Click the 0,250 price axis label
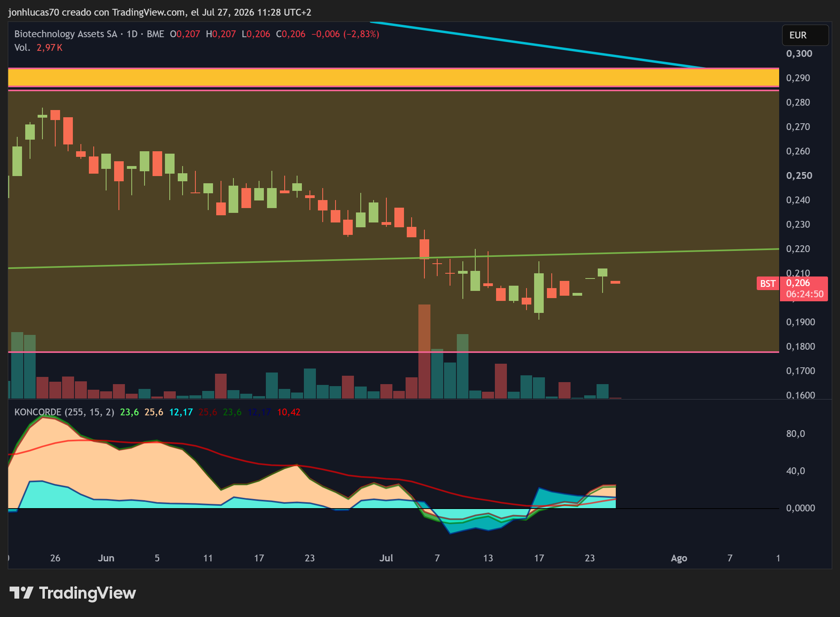 click(x=799, y=176)
